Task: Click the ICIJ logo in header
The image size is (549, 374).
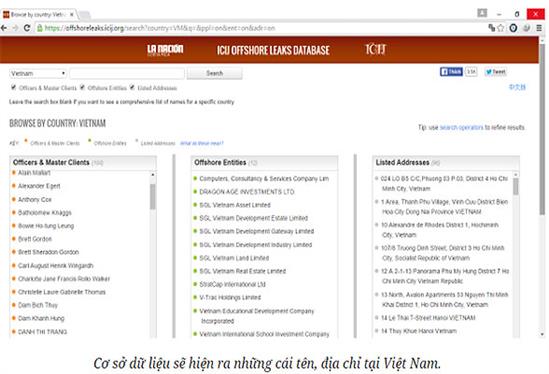Action: point(375,49)
